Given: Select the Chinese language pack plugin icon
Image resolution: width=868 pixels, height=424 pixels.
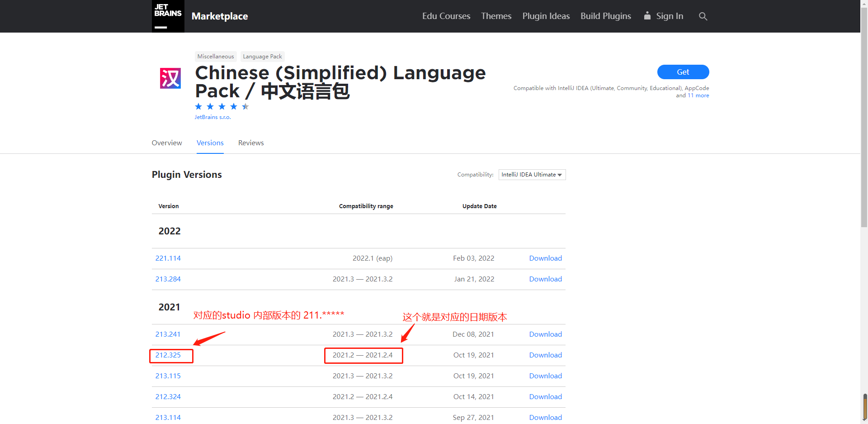Looking at the screenshot, I should coord(170,78).
